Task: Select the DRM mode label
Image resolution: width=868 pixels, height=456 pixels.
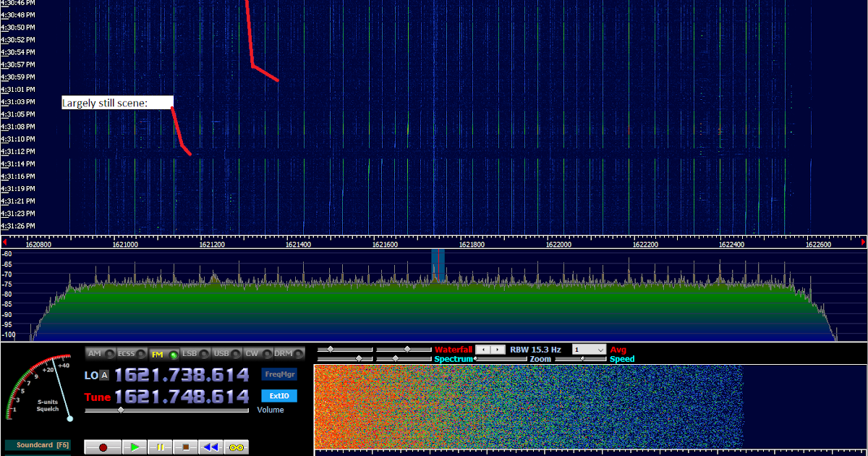Action: coord(283,354)
